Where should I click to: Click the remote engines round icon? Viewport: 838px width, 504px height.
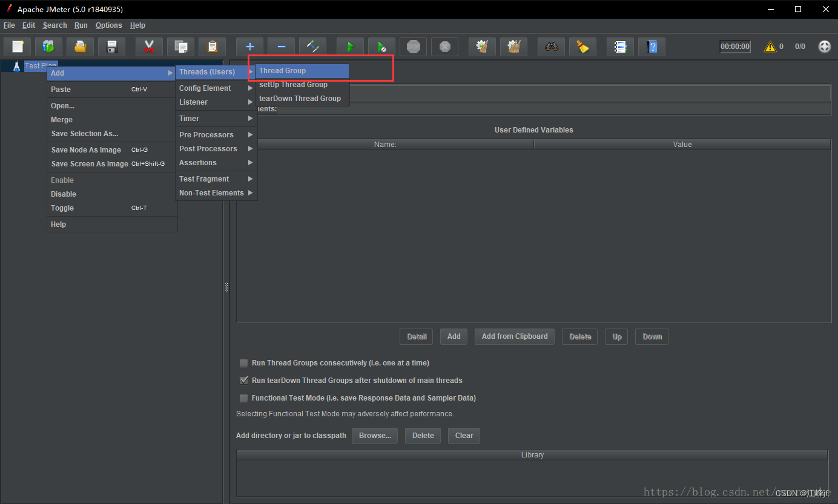click(x=825, y=47)
